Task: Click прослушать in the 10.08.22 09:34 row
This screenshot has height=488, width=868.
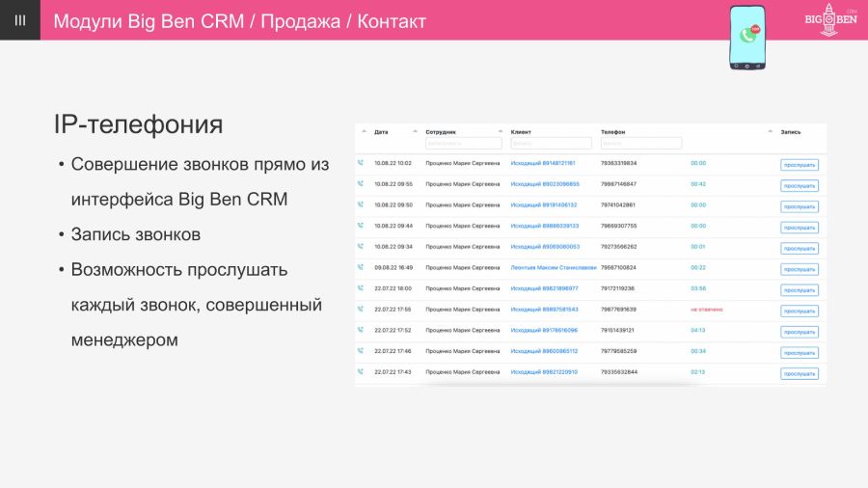Action: click(x=800, y=249)
